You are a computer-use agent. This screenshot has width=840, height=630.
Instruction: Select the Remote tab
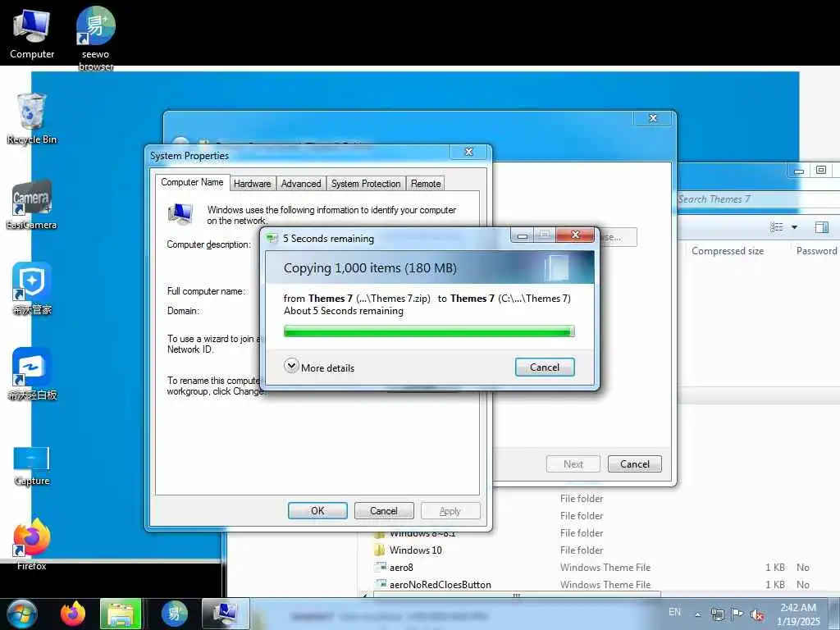click(426, 184)
